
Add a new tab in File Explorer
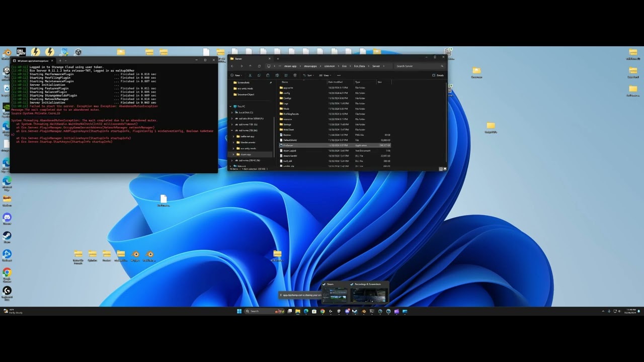(277, 59)
